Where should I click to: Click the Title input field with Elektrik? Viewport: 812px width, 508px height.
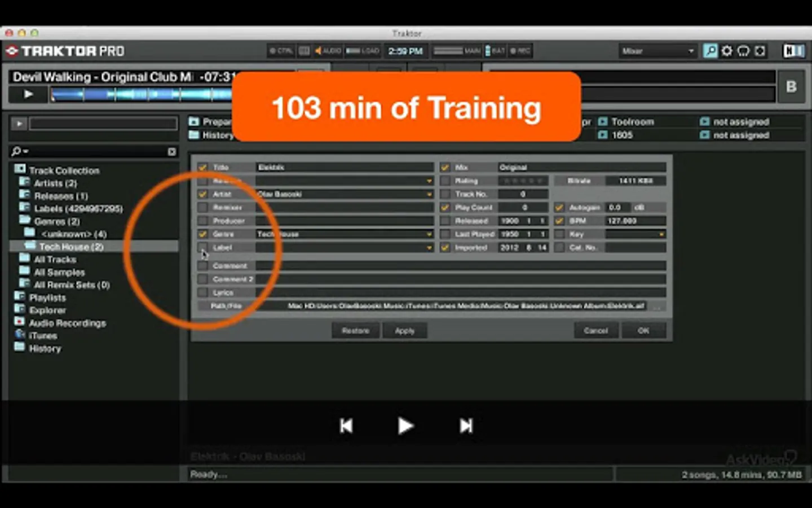coord(345,167)
